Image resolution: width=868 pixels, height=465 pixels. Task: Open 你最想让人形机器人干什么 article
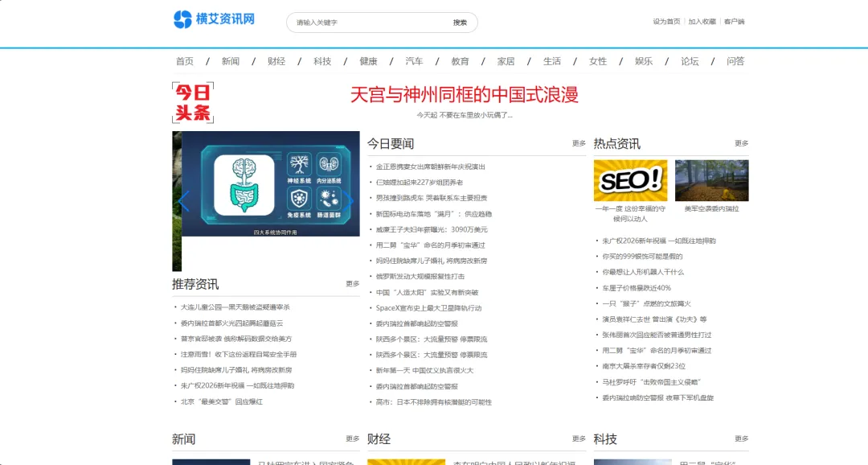(643, 272)
